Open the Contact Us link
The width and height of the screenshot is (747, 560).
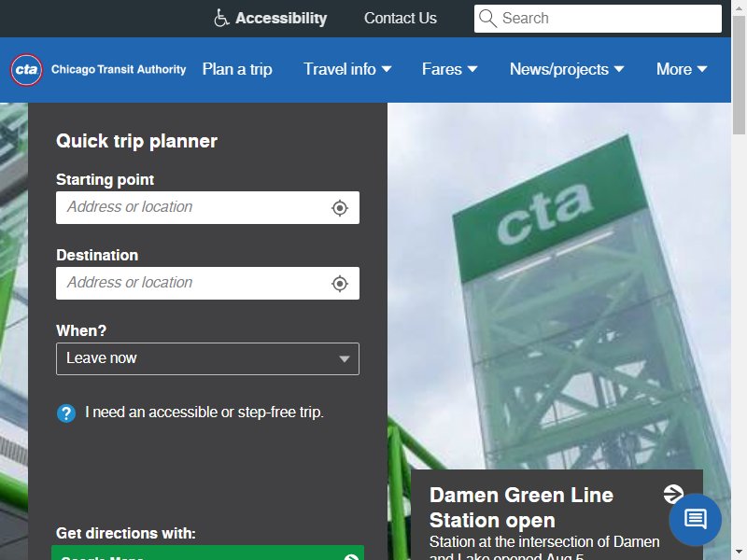(401, 18)
